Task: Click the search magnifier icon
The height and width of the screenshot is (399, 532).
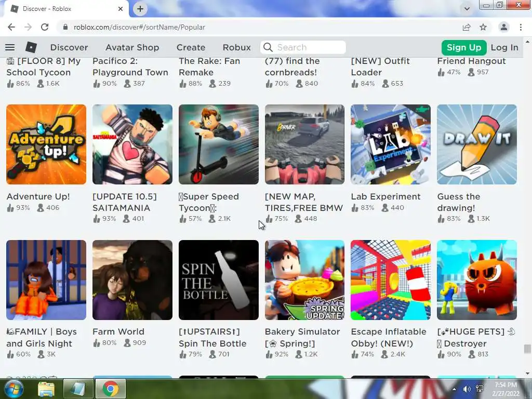Action: [268, 47]
